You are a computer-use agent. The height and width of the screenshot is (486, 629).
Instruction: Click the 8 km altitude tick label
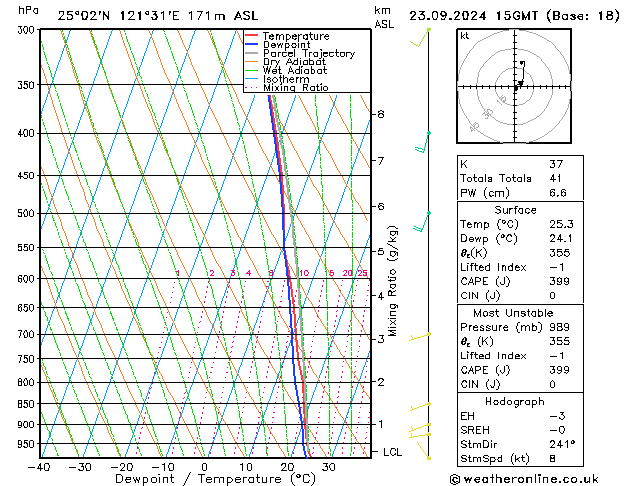click(381, 114)
